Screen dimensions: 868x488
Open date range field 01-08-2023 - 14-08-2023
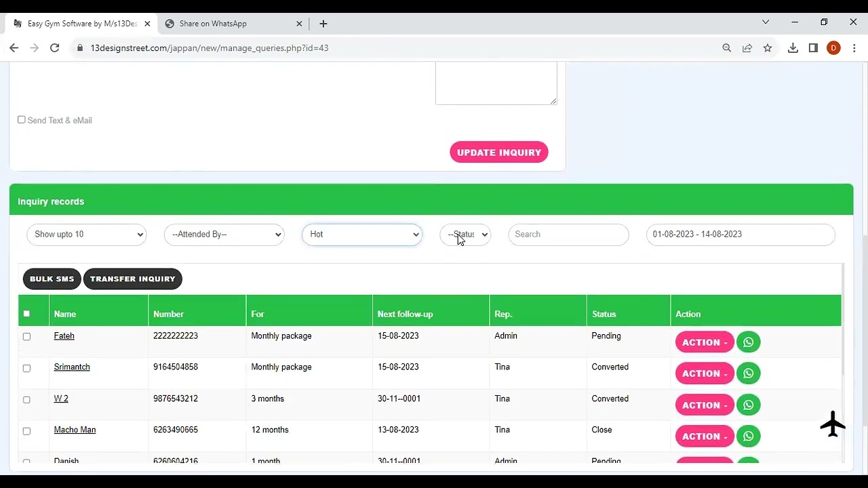pyautogui.click(x=741, y=235)
